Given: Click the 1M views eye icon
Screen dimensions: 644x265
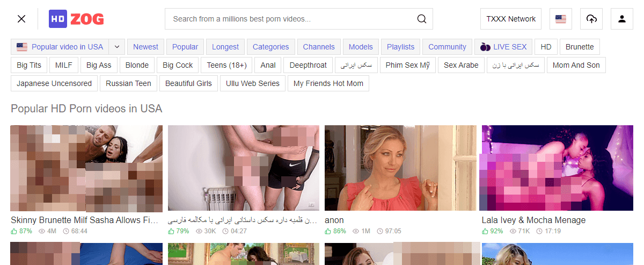Looking at the screenshot, I should (356, 231).
